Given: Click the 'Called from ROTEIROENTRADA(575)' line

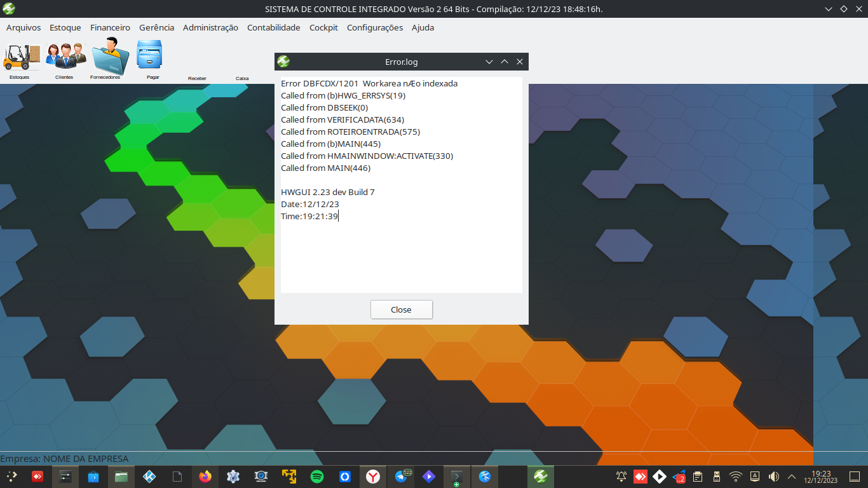Looking at the screenshot, I should 351,132.
